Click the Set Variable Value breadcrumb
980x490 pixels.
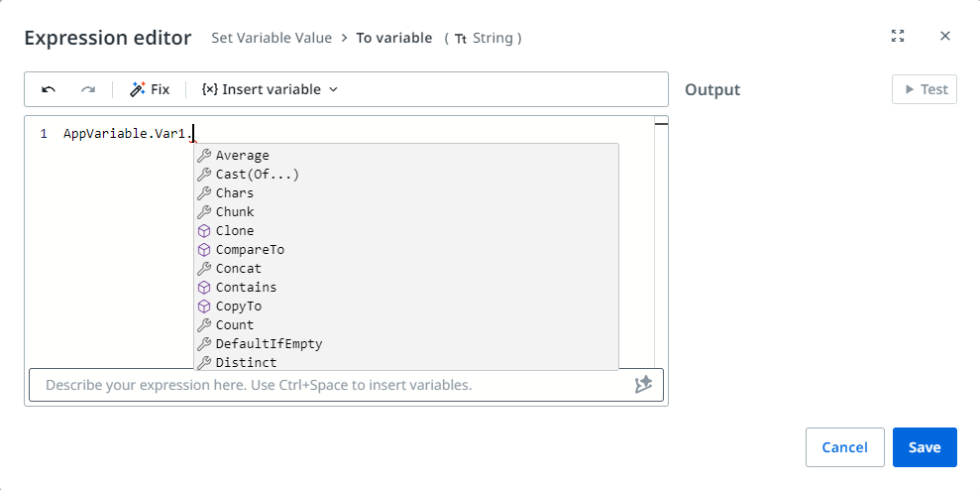click(x=270, y=38)
